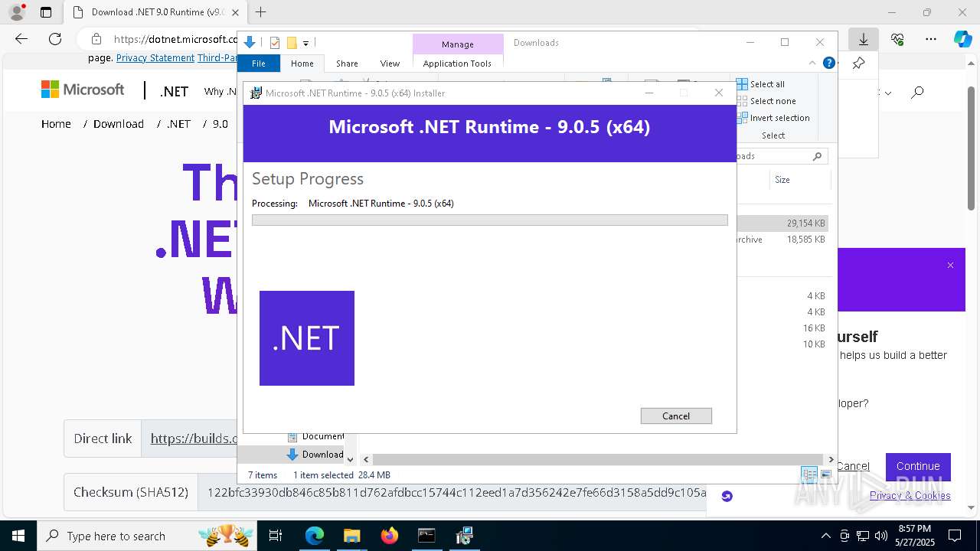980x551 pixels.
Task: Pin the Edge downloads panel
Action: (x=858, y=64)
